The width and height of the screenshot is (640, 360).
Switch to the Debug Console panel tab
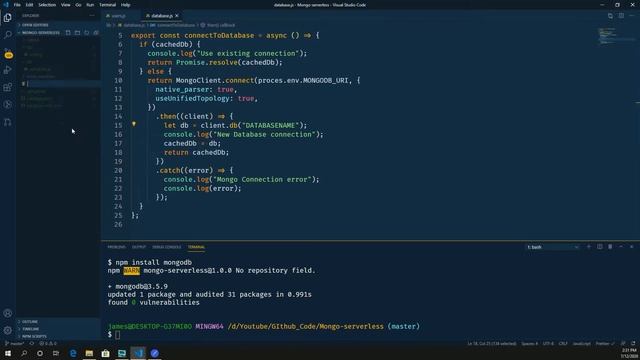click(167, 247)
